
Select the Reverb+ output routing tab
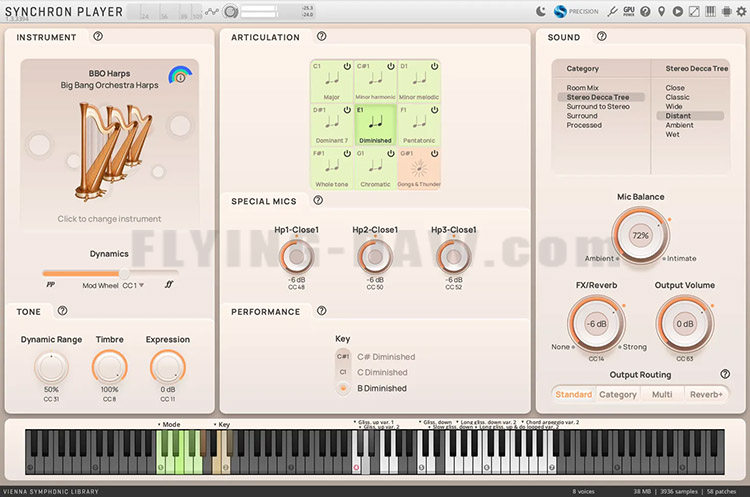point(706,394)
